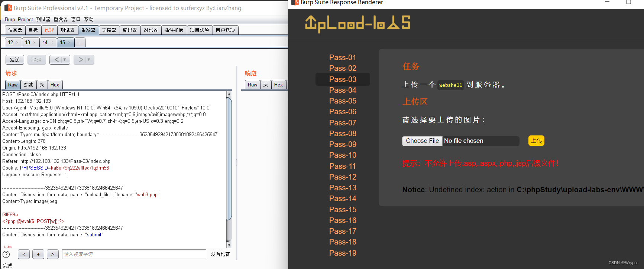The width and height of the screenshot is (644, 269).
Task: Open the Pass-03 link
Action: point(343,79)
